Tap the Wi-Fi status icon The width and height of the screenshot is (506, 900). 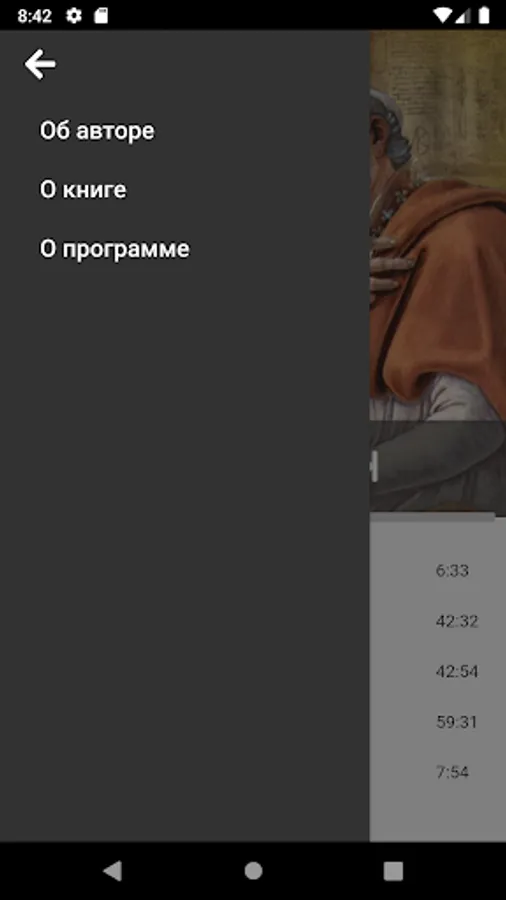(442, 15)
